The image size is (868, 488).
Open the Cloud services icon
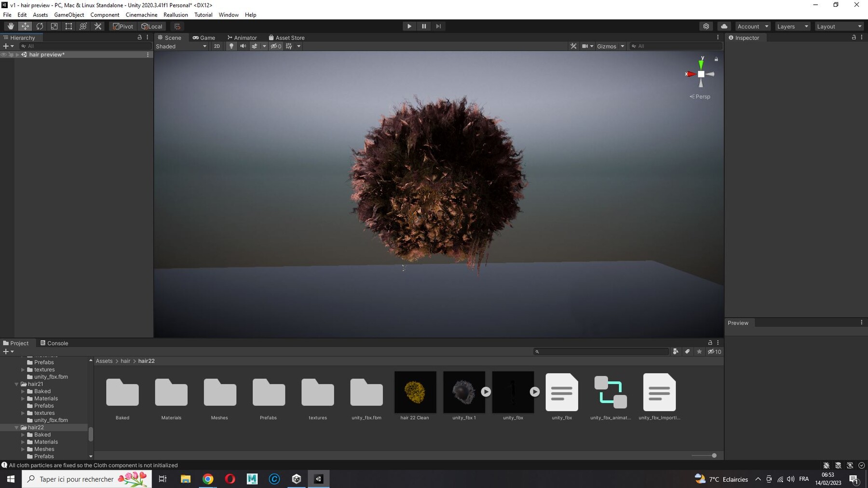click(x=724, y=26)
